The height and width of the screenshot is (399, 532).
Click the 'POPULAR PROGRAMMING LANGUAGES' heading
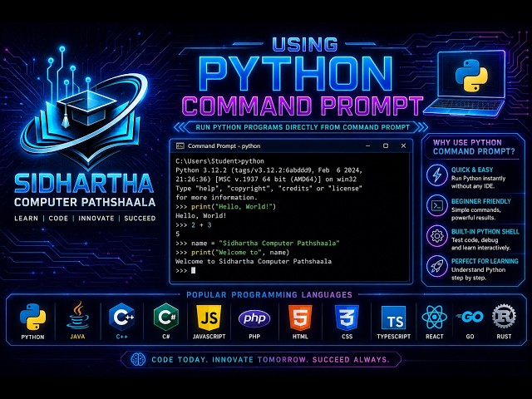tap(269, 294)
